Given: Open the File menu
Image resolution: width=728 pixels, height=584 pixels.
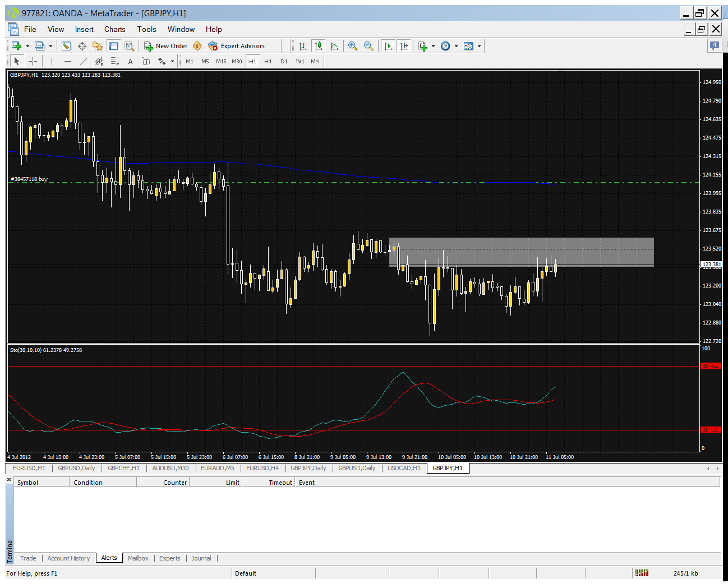Looking at the screenshot, I should click(30, 29).
